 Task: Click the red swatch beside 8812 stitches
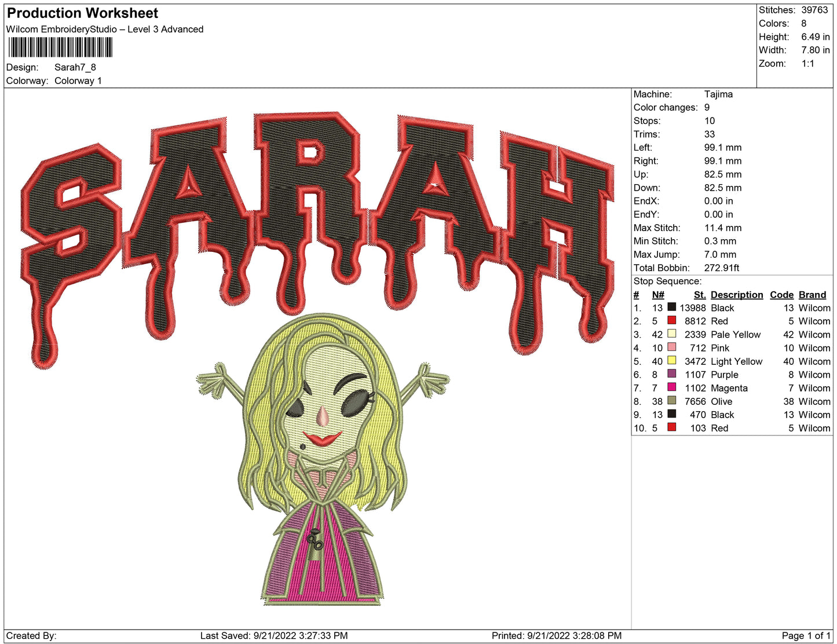(672, 320)
